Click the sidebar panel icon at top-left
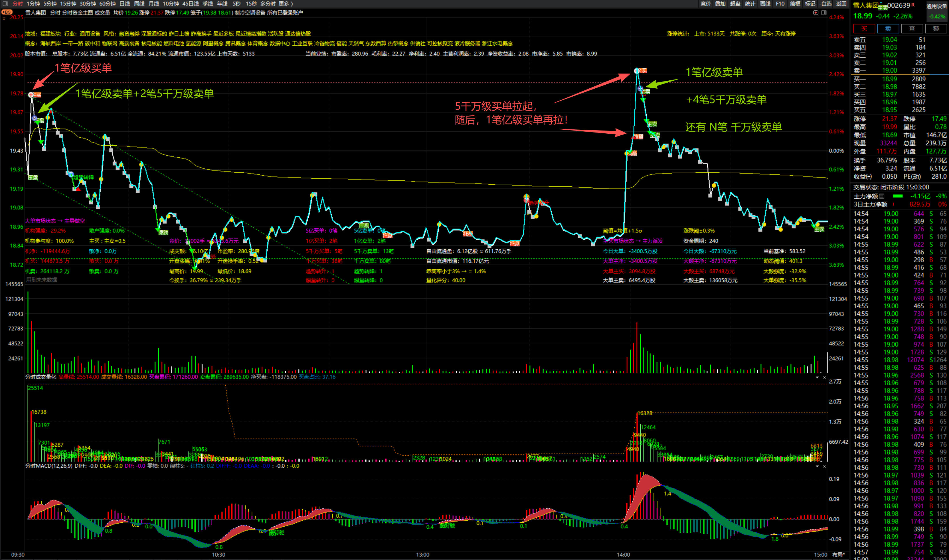Image resolution: width=949 pixels, height=560 pixels. pyautogui.click(x=5, y=4)
